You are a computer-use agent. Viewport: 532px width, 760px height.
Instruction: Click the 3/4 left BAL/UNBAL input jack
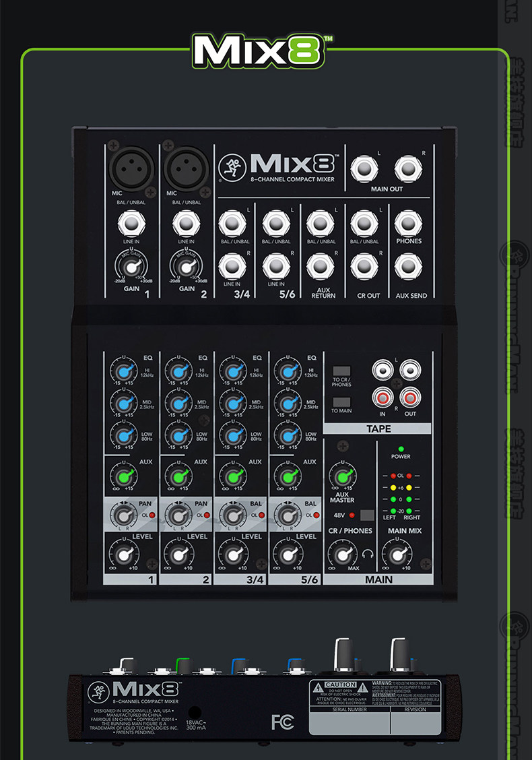pos(232,224)
